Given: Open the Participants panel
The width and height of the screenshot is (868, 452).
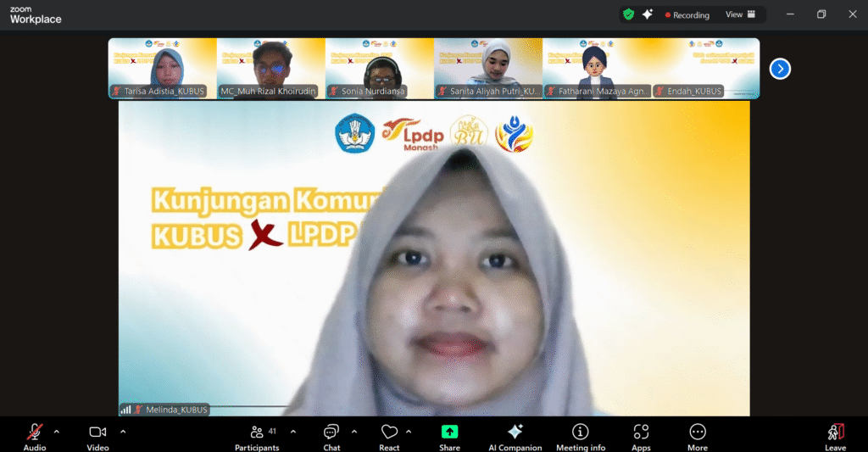Looking at the screenshot, I should (x=257, y=435).
